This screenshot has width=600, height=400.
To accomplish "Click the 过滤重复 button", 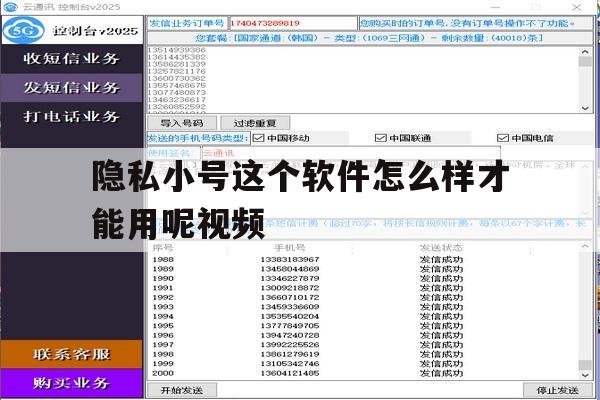I will (255, 123).
